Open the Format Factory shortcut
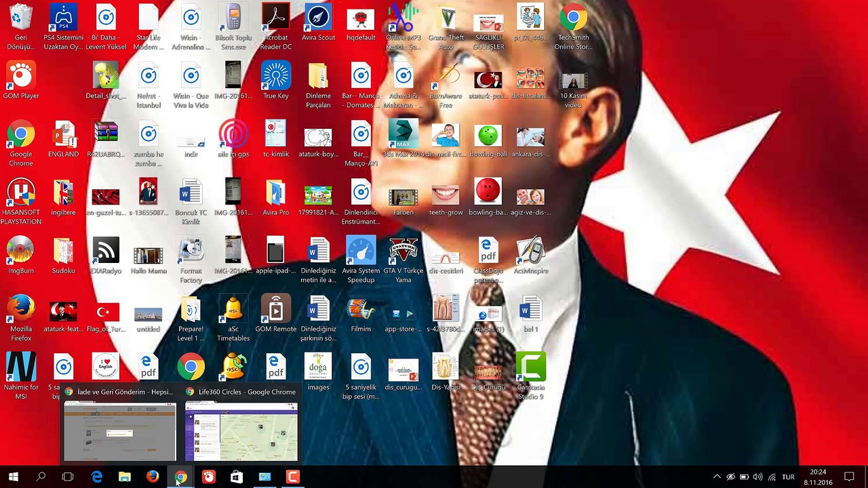This screenshot has width=868, height=488. click(191, 260)
